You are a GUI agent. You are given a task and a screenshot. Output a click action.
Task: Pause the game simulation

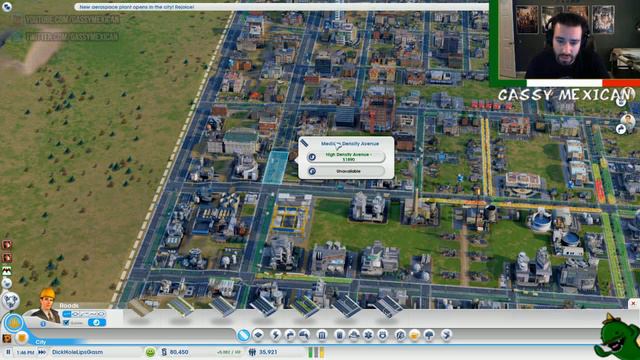(x=8, y=352)
